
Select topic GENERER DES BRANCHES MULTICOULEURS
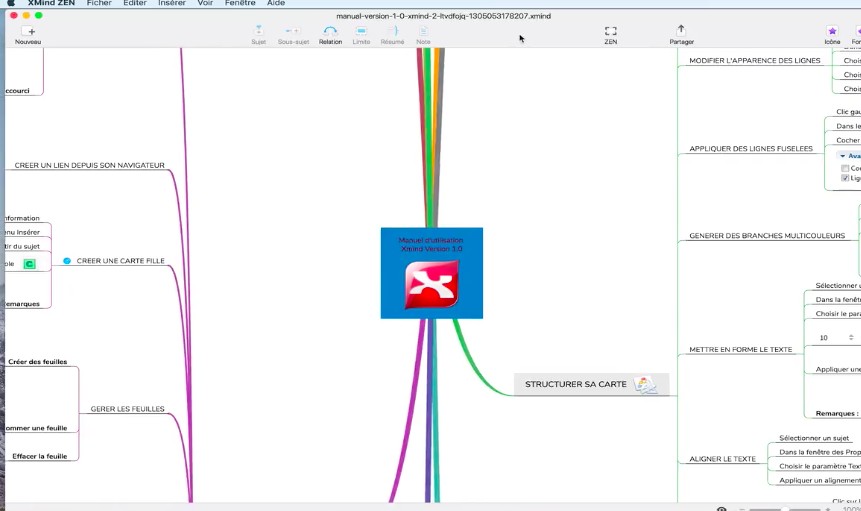click(x=767, y=235)
